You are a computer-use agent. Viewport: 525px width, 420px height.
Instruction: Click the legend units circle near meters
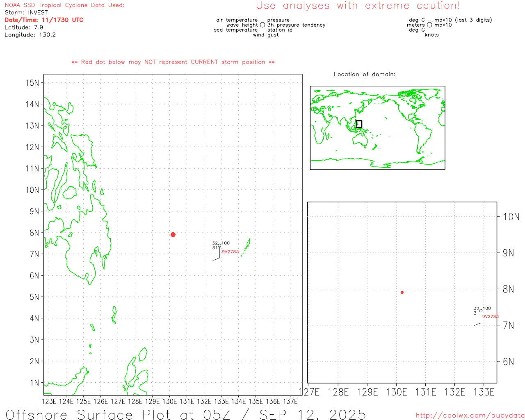coord(429,25)
